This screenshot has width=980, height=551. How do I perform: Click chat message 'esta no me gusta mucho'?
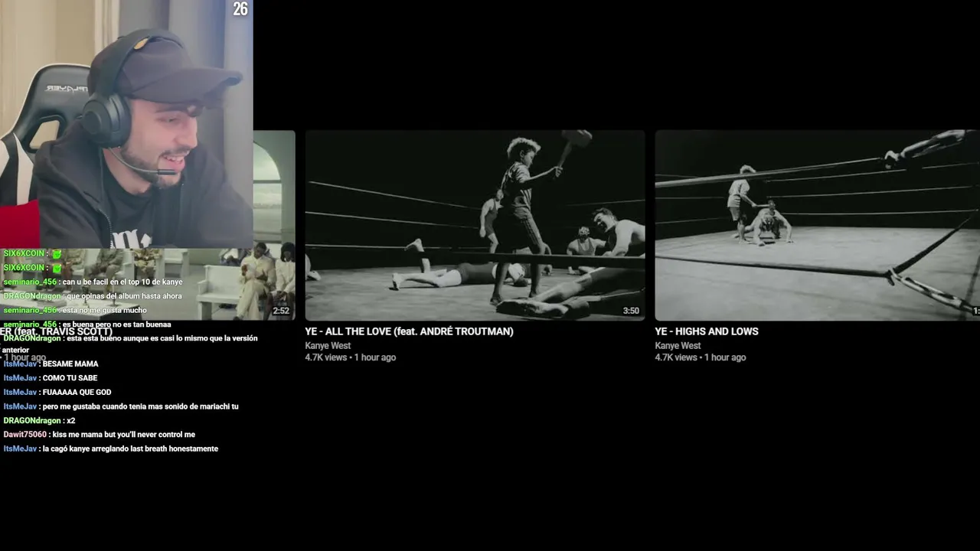pos(104,310)
